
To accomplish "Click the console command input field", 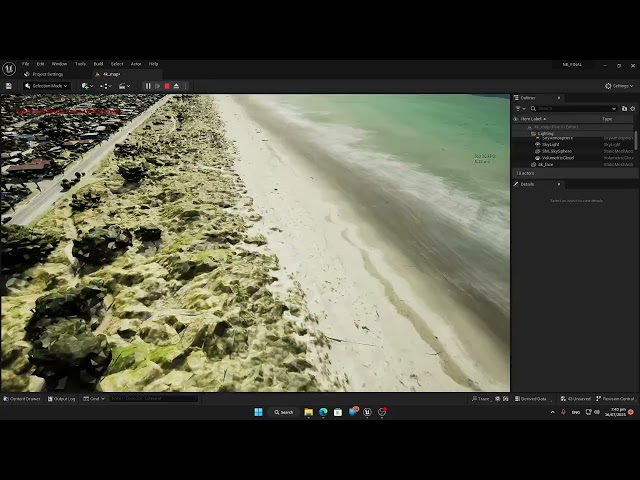I will tap(154, 399).
